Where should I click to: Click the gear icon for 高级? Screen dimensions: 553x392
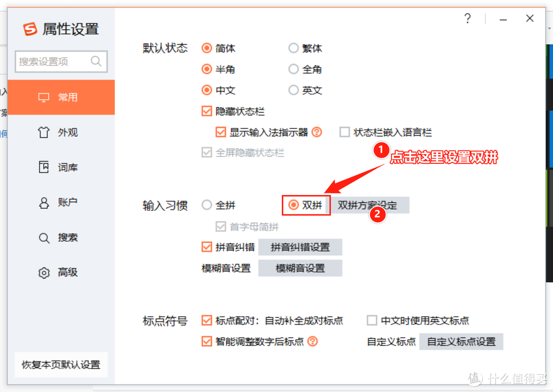coord(44,272)
